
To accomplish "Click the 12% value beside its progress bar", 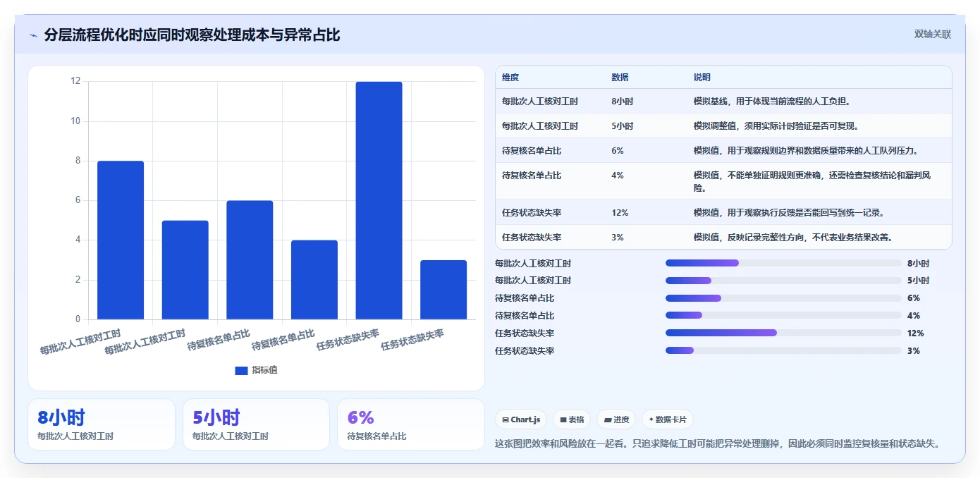I will click(916, 333).
